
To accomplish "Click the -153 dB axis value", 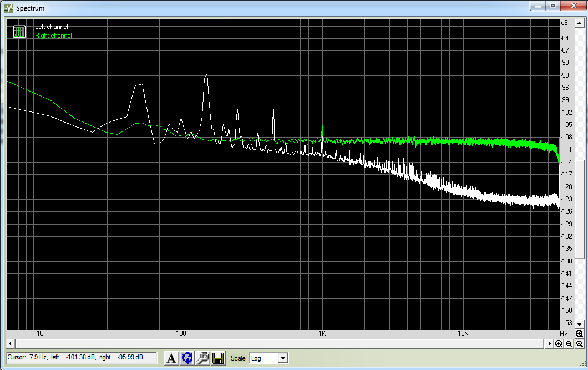I will pos(566,323).
